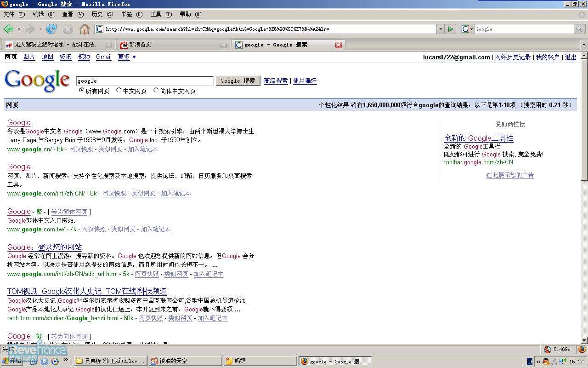Click the Google 搜索 button
Image resolution: width=588 pixels, height=368 pixels.
(x=238, y=81)
